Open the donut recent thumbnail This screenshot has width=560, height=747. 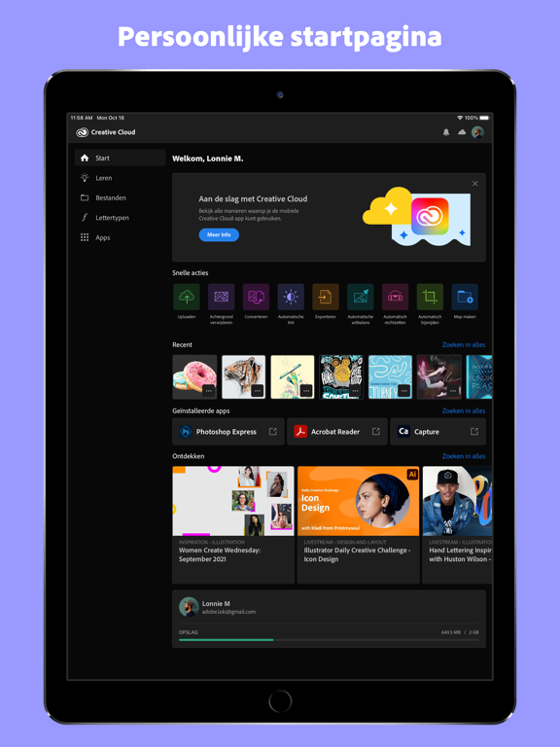coord(194,376)
